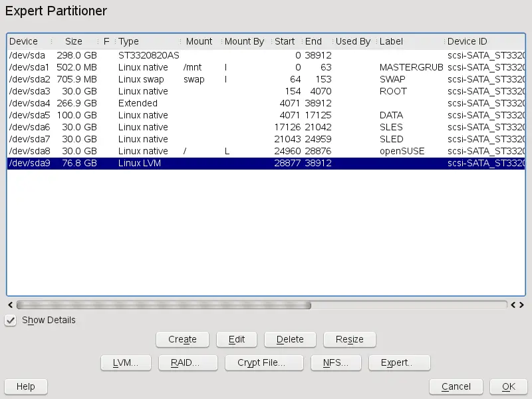Select the /dev/sda2 swap partition row
This screenshot has height=399, width=532.
tap(199, 79)
